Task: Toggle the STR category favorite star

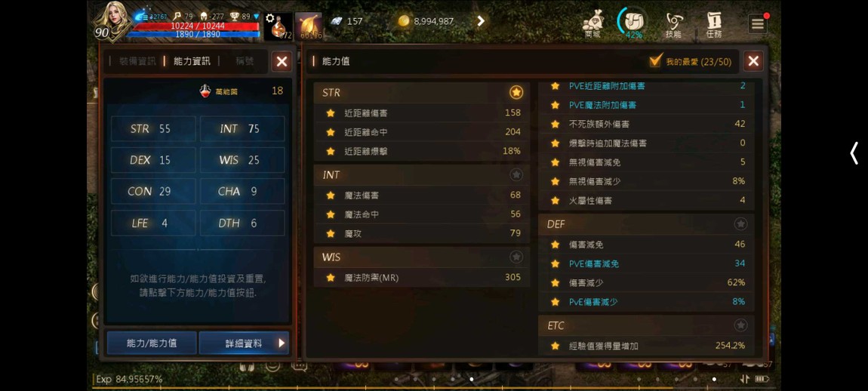Action: pos(516,92)
